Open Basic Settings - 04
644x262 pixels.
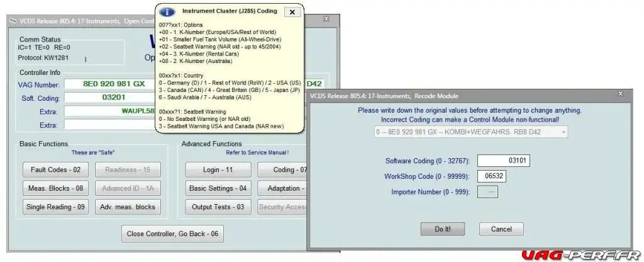(x=218, y=188)
